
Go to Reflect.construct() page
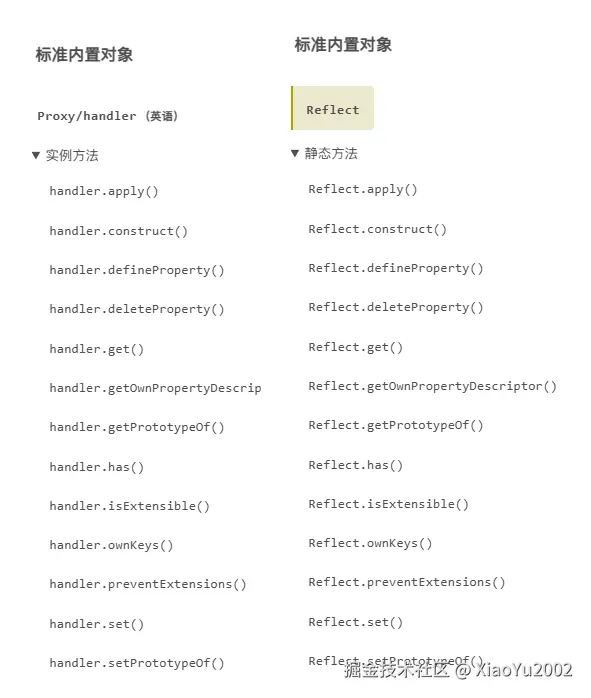pos(377,229)
